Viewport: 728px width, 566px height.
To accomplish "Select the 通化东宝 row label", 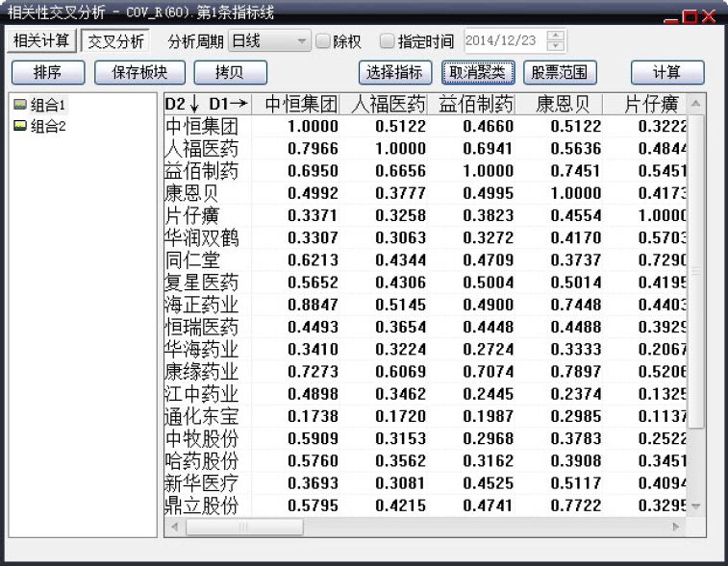I will pos(202,416).
